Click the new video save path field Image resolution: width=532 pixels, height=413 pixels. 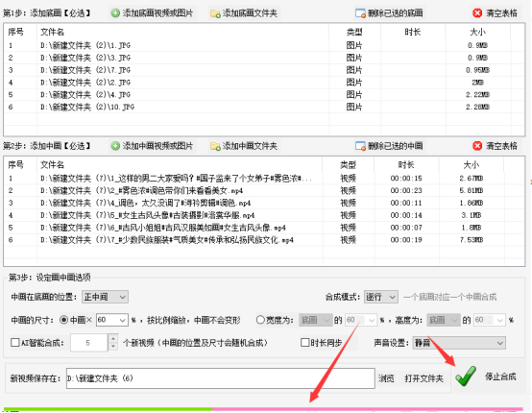click(x=221, y=378)
